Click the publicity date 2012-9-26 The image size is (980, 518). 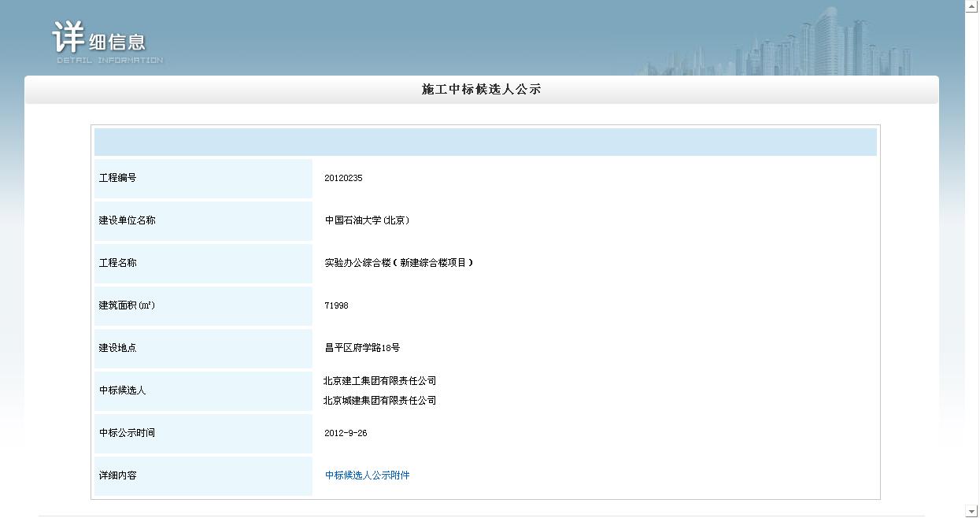tap(346, 433)
